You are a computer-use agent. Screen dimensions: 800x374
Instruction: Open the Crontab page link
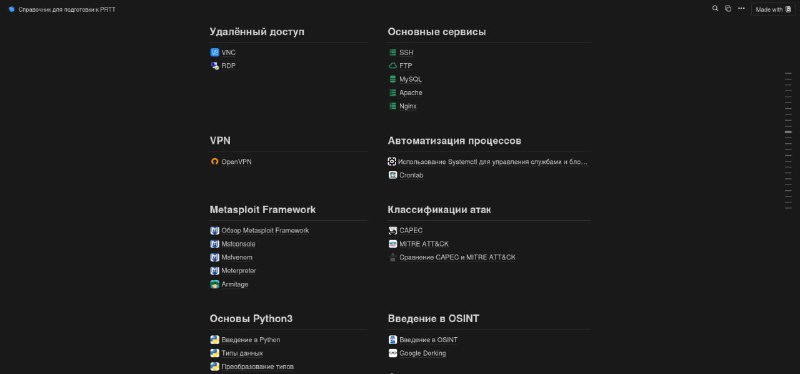[411, 175]
